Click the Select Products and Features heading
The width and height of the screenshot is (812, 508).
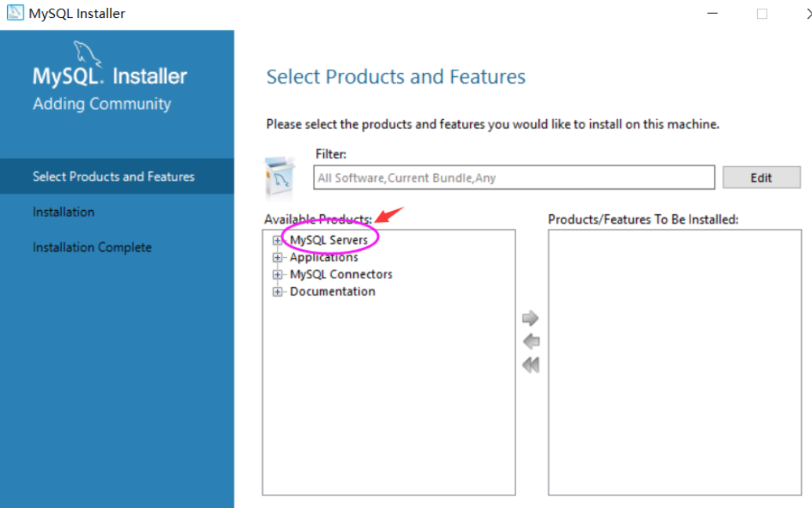coord(395,77)
